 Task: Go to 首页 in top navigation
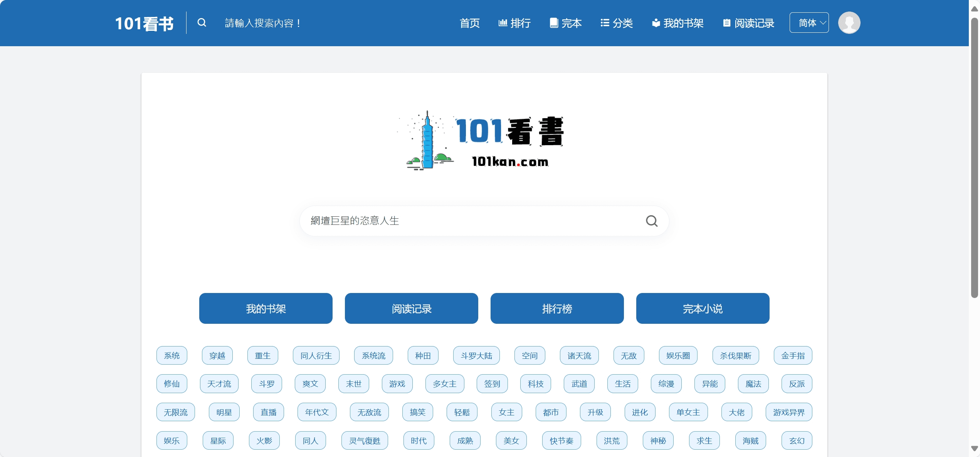point(469,23)
